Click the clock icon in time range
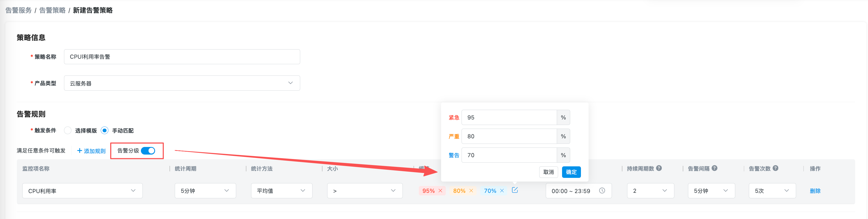Image resolution: width=868 pixels, height=219 pixels. pos(602,191)
